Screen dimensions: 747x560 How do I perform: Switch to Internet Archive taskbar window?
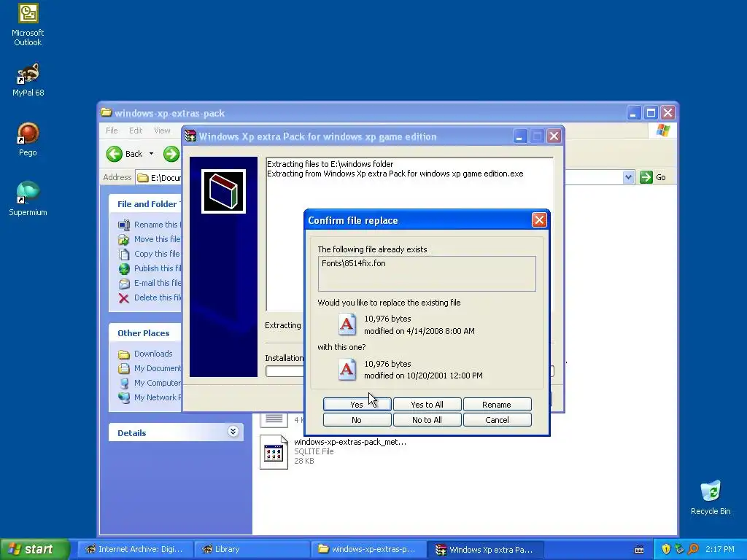(x=135, y=549)
